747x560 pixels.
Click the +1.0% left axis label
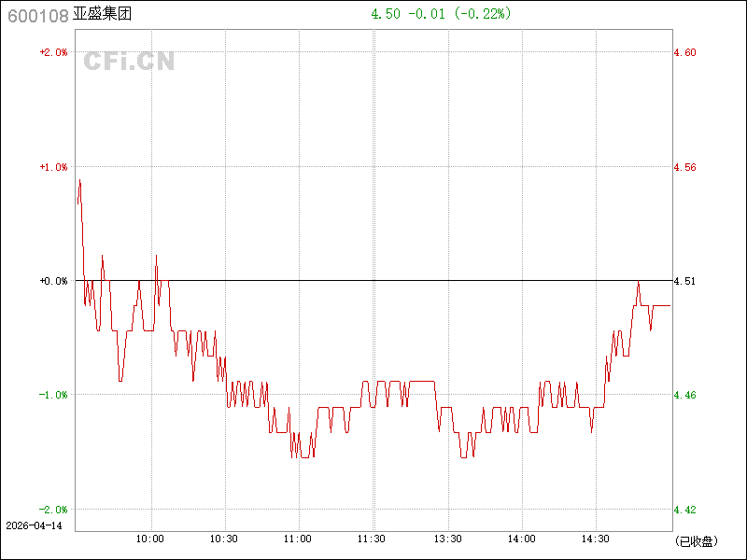point(53,167)
